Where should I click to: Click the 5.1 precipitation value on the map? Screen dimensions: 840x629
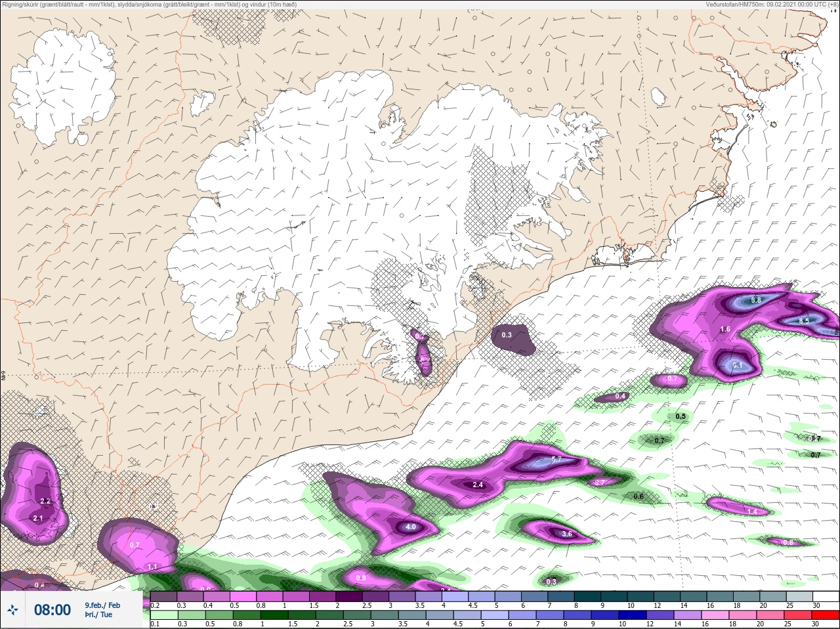(x=737, y=365)
